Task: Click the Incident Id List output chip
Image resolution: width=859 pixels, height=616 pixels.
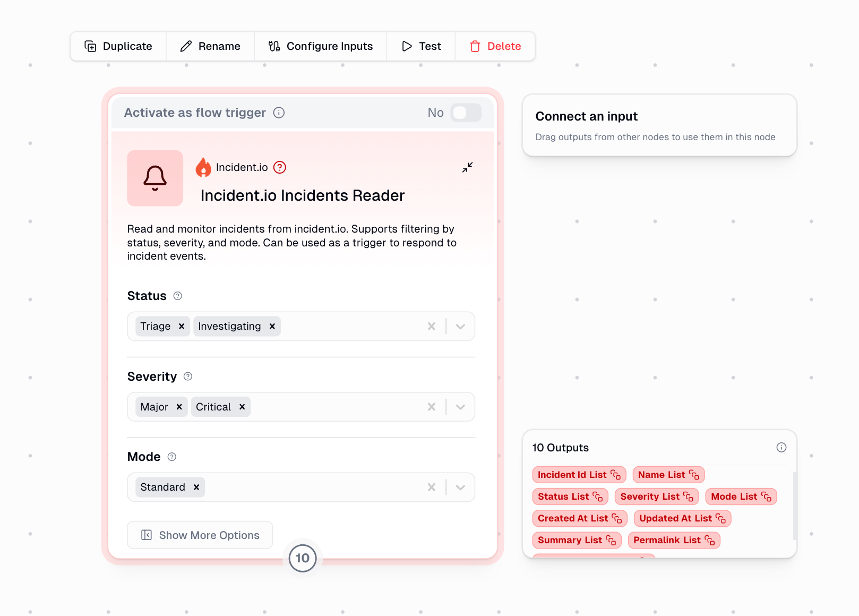Action: tap(578, 474)
